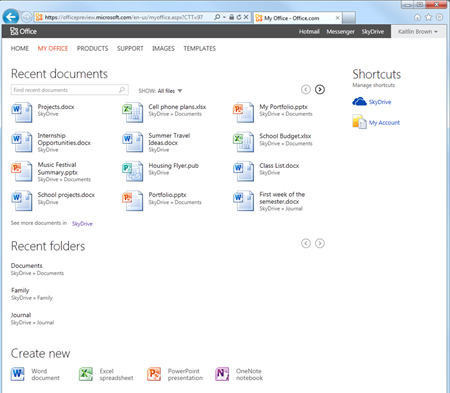This screenshot has height=393, width=450.
Task: Create new Word document icon
Action: click(18, 374)
